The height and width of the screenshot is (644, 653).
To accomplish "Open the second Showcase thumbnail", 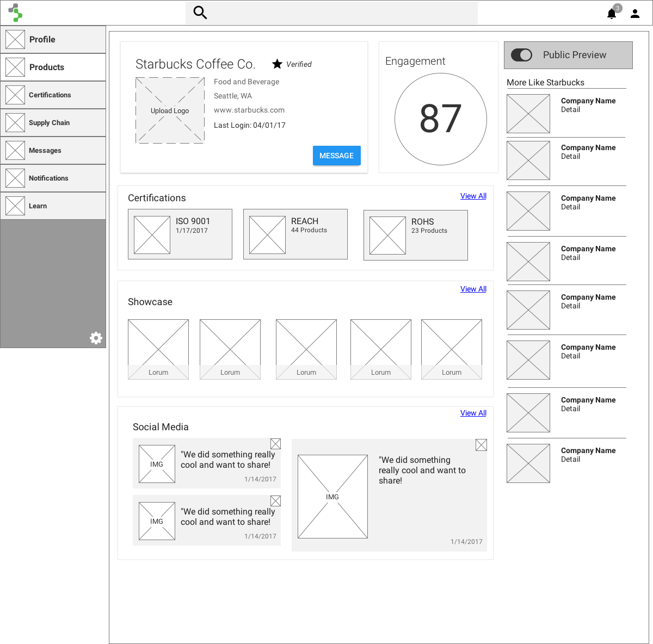I will [x=230, y=349].
